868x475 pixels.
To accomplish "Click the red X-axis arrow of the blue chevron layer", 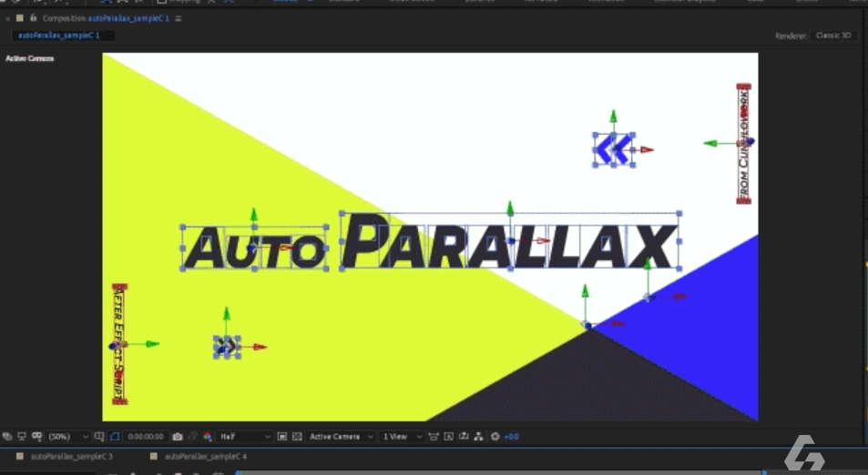I will (647, 150).
